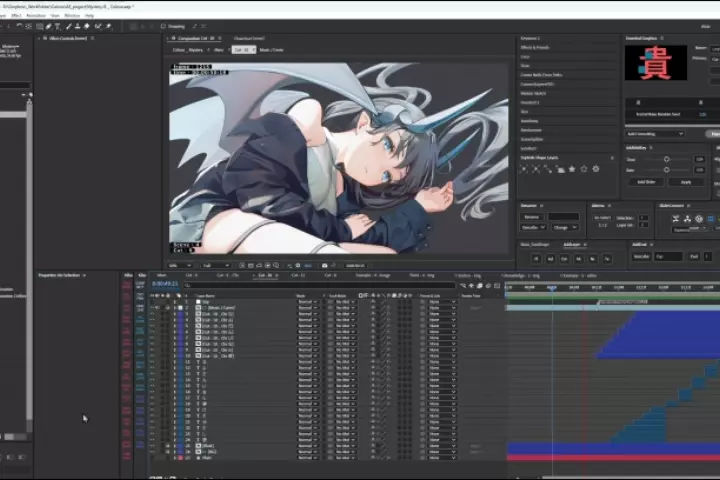Screen dimensions: 720x480
Task: Select the Rotation tool in the toolbar
Action: coord(19,27)
